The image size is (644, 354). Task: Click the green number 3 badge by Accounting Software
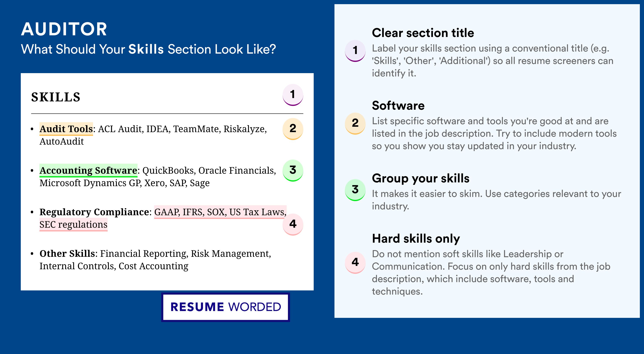pos(293,170)
